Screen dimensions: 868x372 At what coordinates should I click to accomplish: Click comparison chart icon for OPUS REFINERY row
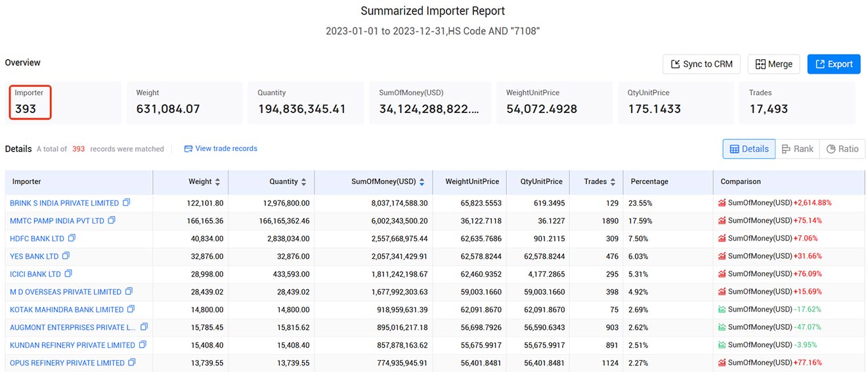coord(722,363)
